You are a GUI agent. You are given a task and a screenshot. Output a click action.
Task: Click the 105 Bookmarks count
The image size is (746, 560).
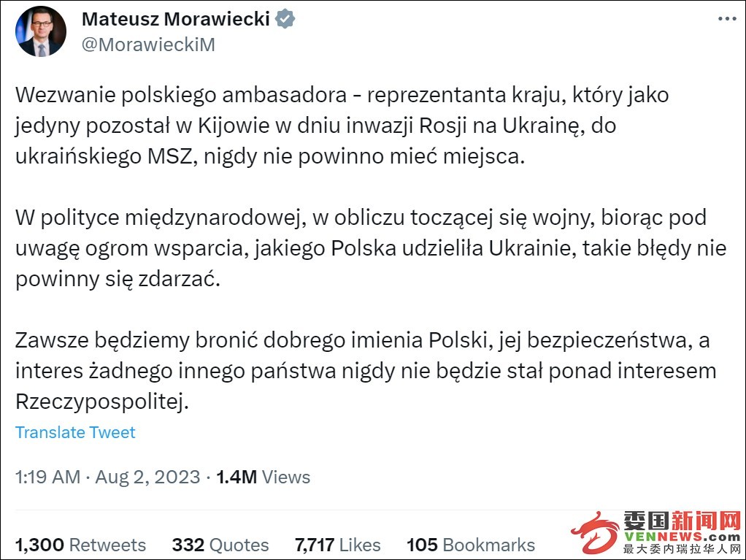click(x=471, y=545)
